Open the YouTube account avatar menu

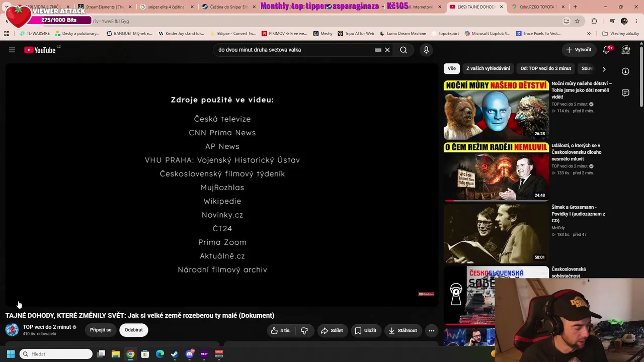coord(626,50)
